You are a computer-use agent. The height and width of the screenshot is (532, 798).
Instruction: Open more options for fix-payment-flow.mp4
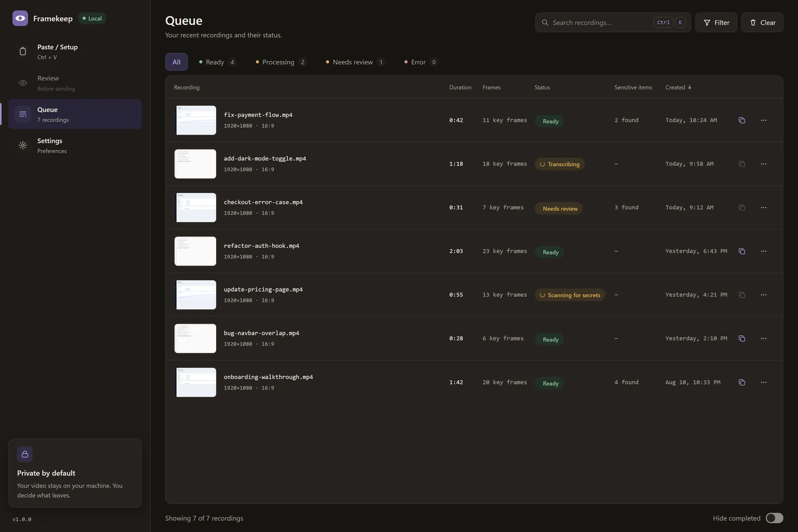tap(764, 121)
